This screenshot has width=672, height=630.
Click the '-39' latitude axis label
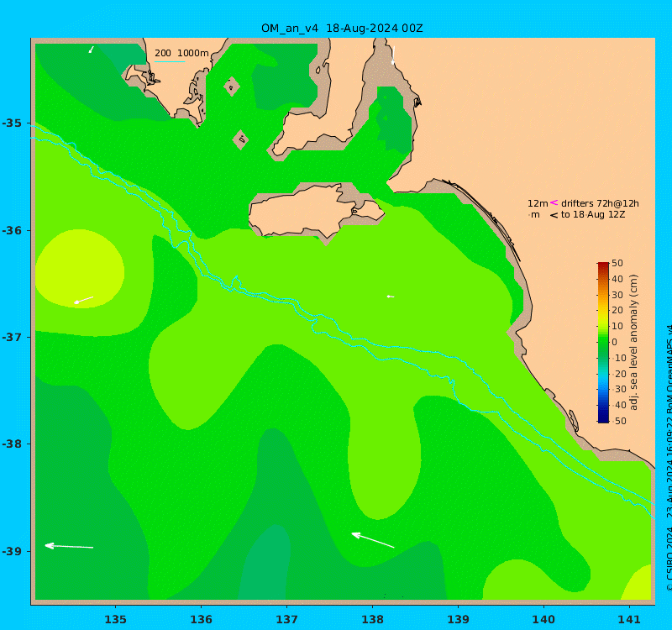pyautogui.click(x=12, y=551)
